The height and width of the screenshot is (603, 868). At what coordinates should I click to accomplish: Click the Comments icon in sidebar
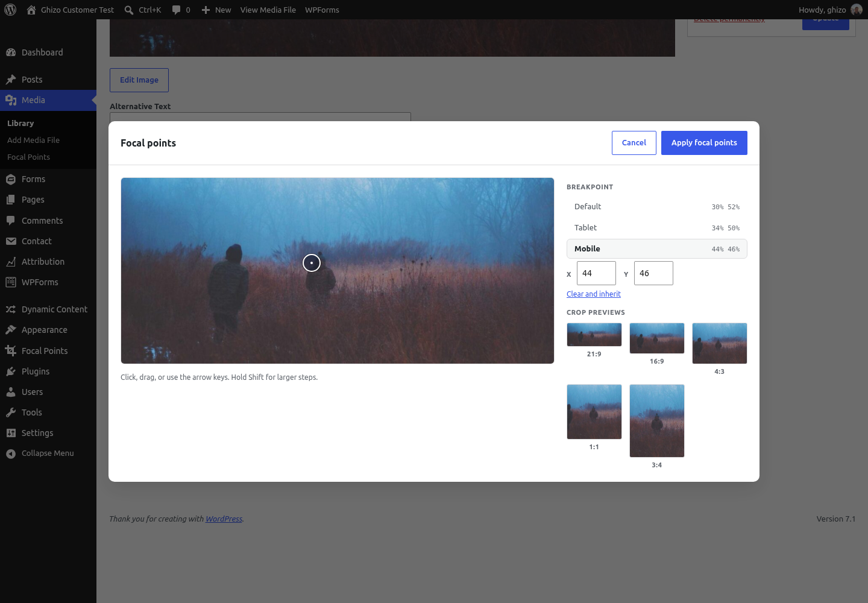(x=11, y=221)
